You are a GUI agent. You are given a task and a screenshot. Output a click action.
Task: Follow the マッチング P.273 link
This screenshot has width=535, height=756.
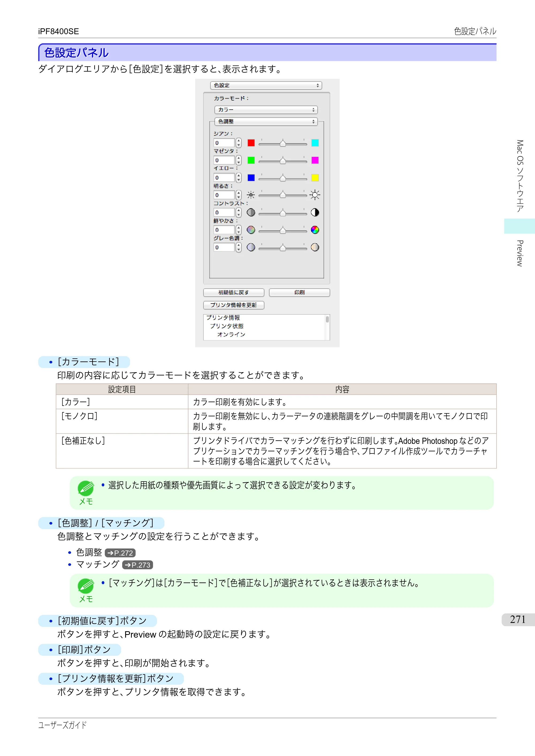[x=137, y=565]
